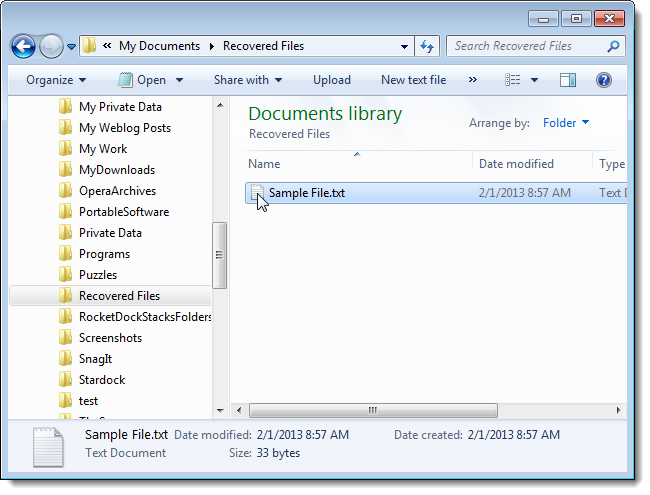Select the test folder
The width and height of the screenshot is (650, 495).
88,401
